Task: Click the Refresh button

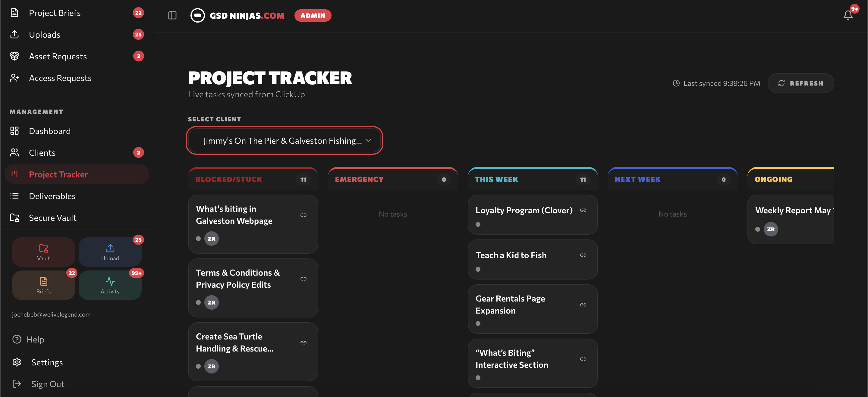Action: click(x=800, y=83)
